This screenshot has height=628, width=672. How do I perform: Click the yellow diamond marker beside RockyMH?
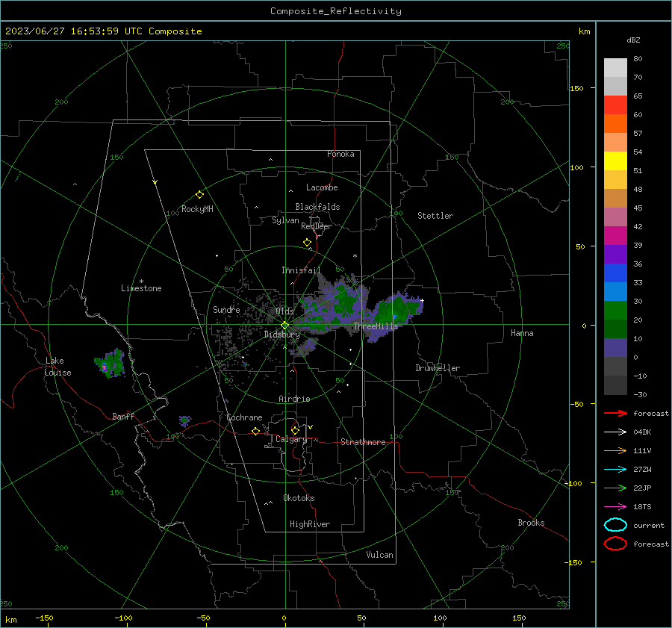click(199, 195)
